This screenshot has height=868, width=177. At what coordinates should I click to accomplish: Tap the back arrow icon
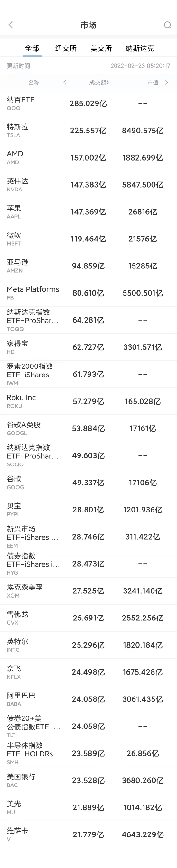tap(10, 24)
